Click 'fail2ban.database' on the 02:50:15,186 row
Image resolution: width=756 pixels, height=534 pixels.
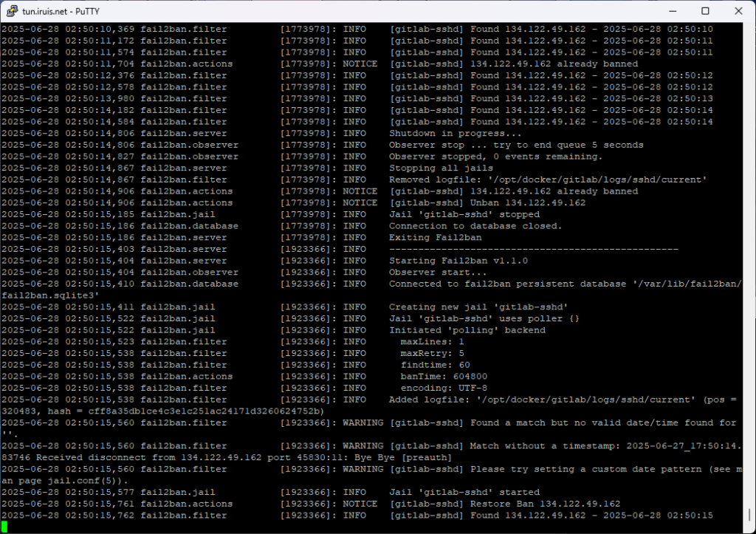click(x=190, y=226)
